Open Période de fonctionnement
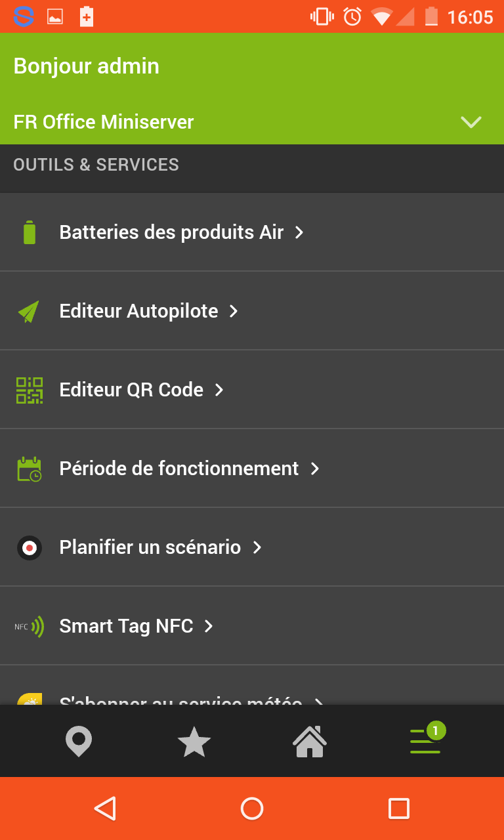Image resolution: width=504 pixels, height=840 pixels. 178,469
